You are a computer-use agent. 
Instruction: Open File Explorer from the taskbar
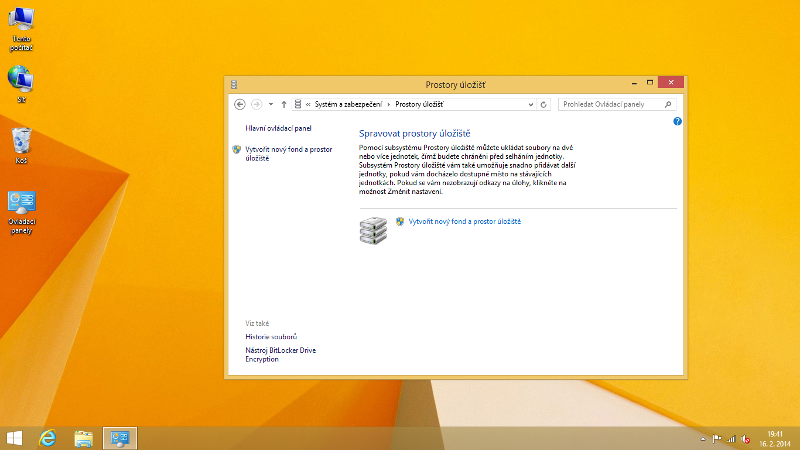(x=84, y=438)
